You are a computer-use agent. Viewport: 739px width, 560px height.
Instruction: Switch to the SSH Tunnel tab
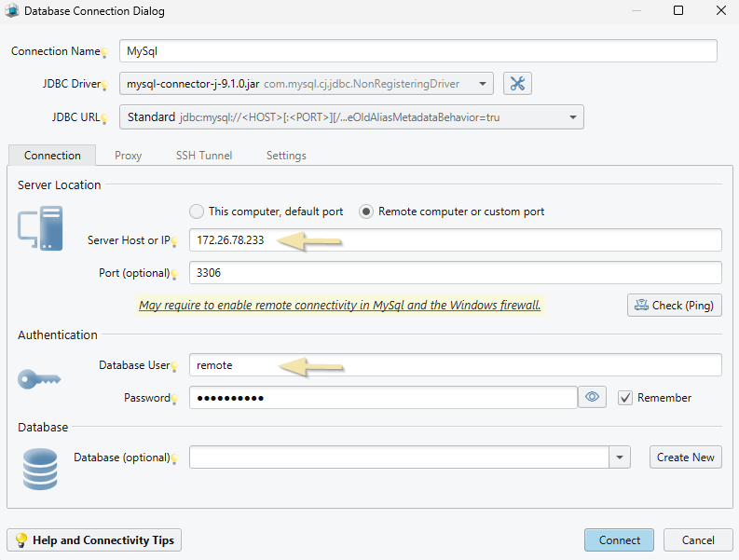coord(204,156)
